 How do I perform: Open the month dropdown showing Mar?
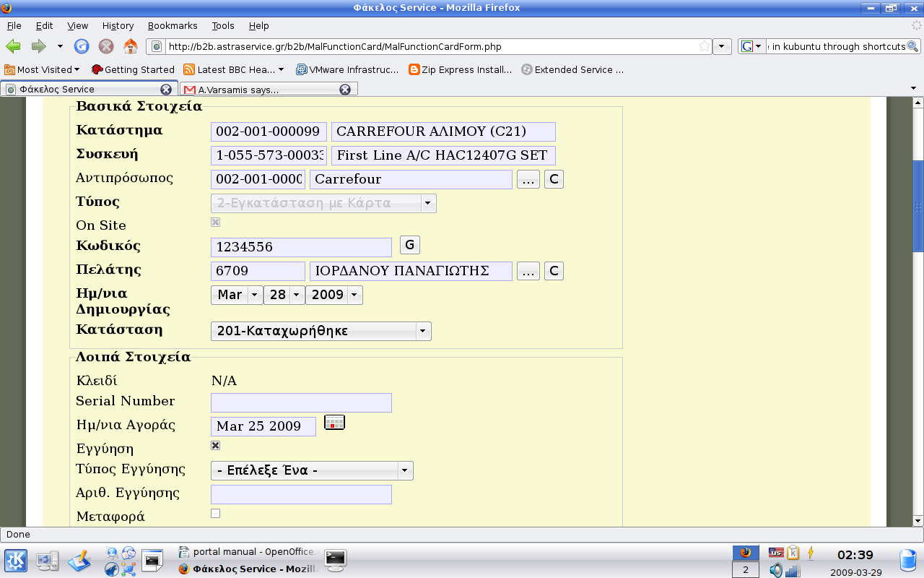[237, 295]
